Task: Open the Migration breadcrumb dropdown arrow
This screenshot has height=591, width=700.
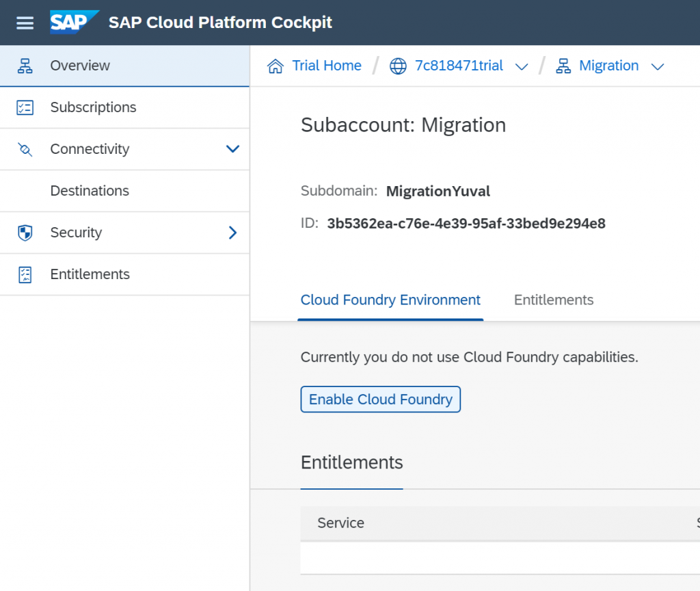Action: point(658,67)
